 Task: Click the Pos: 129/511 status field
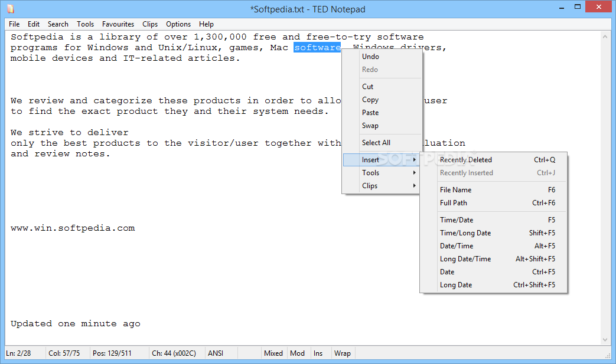pos(119,353)
